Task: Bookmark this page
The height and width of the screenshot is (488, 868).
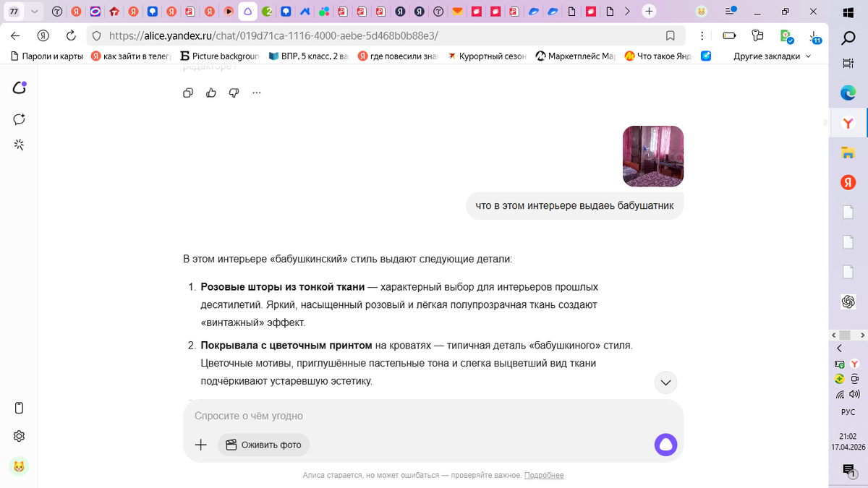Action: (671, 35)
